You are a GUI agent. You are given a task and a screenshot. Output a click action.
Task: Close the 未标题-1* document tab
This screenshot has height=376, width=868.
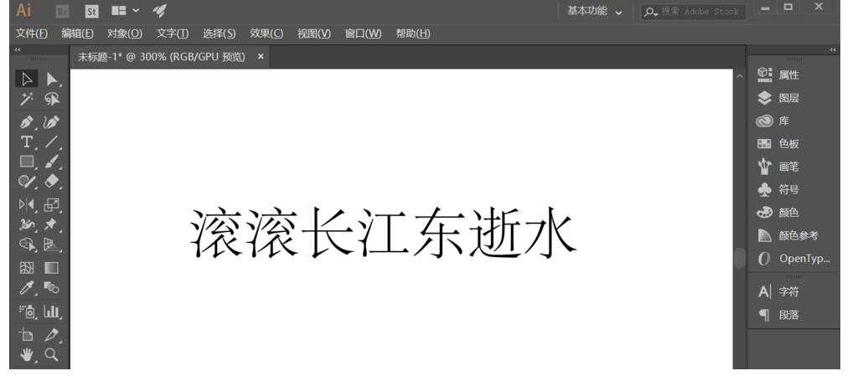tap(261, 56)
